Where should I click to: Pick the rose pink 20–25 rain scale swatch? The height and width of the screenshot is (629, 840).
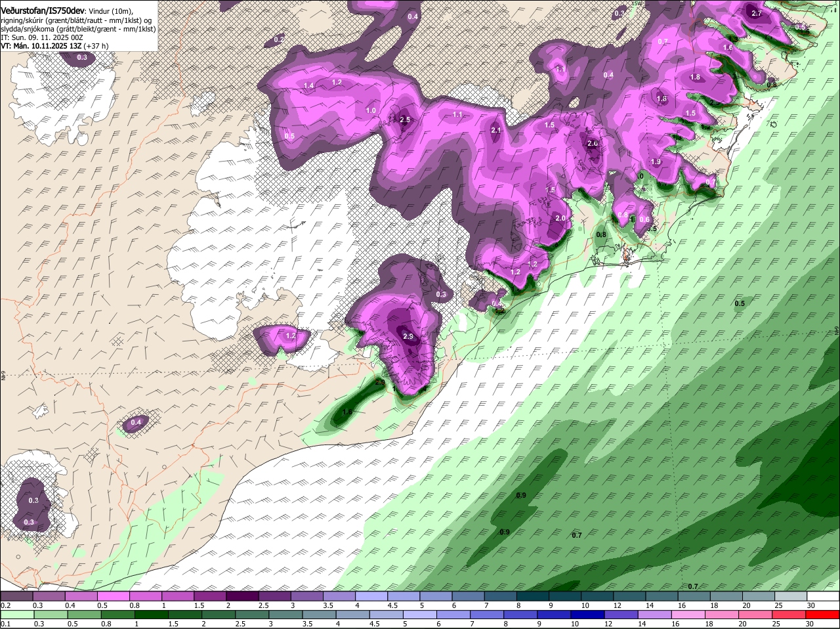[x=756, y=615]
